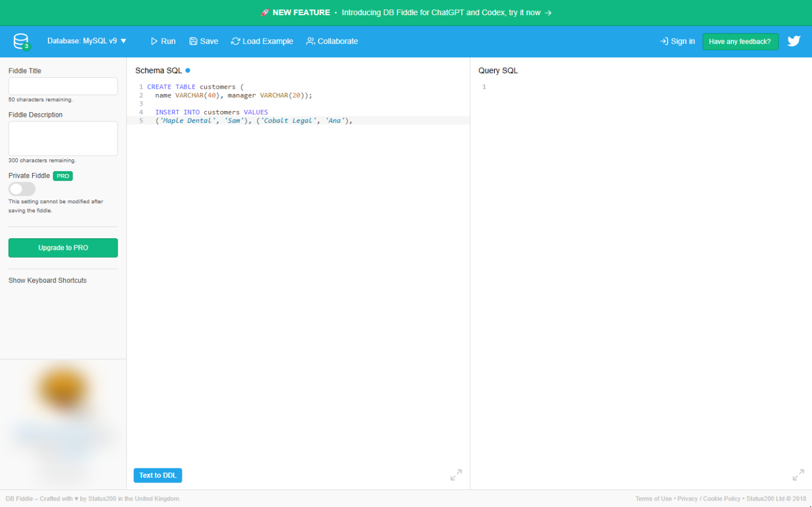Click the PRO badge next to Private Fiddle
812x507 pixels.
tap(63, 176)
